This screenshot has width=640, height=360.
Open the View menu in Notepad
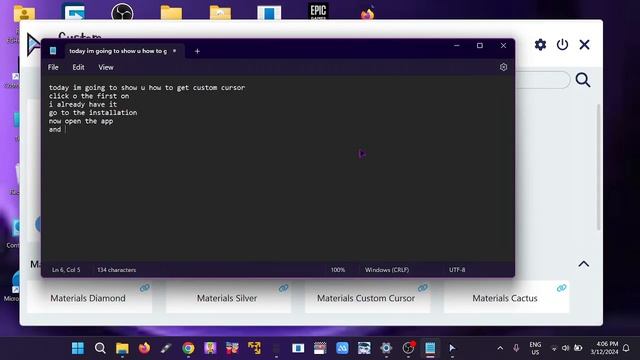[106, 67]
